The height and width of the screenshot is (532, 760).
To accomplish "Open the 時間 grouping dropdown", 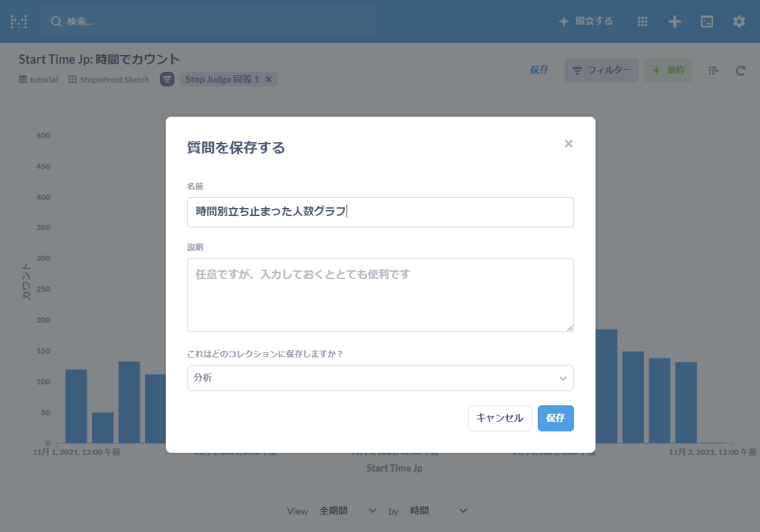I will (x=438, y=511).
